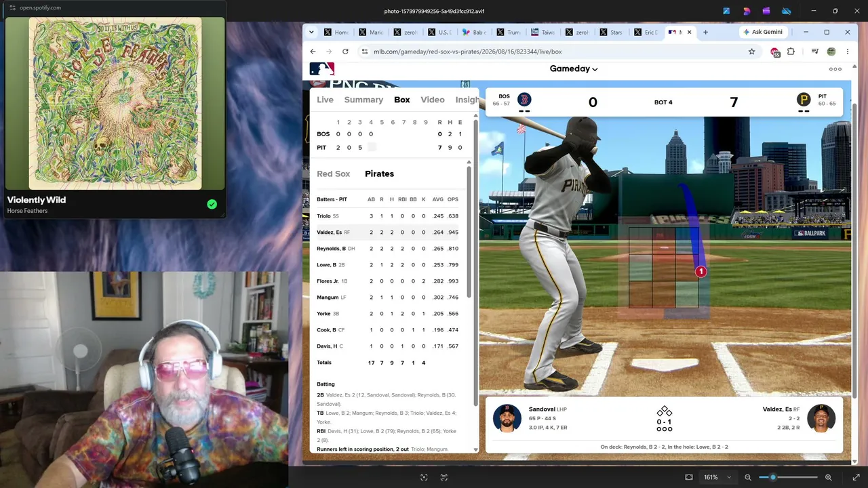Open the Chrome profile avatar
Image resolution: width=868 pixels, height=488 pixels.
(x=831, y=52)
